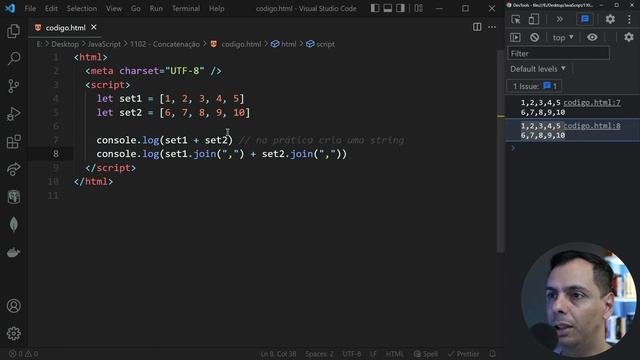The height and width of the screenshot is (360, 640).
Task: Click line number 8 in gutter
Action: (56, 154)
